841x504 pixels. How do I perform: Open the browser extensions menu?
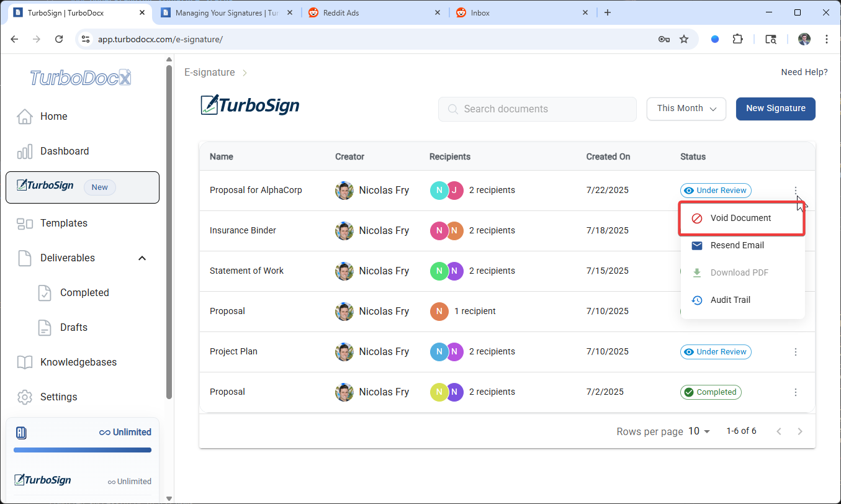pos(737,39)
